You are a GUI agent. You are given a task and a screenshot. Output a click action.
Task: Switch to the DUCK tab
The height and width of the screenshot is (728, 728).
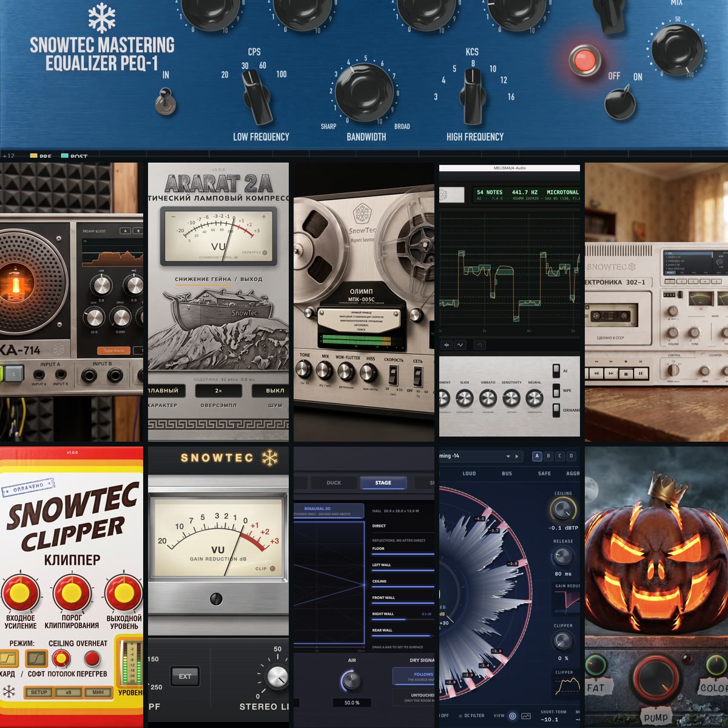(334, 483)
